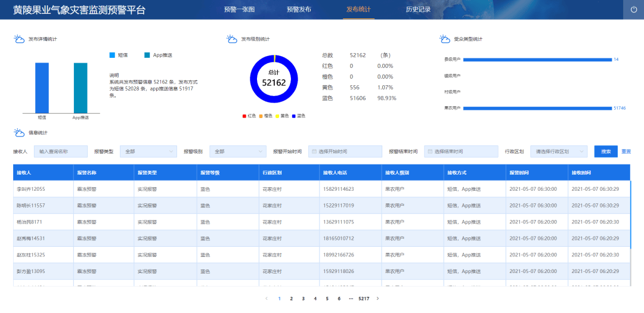
Task: Click the power logout icon
Action: click(x=633, y=10)
